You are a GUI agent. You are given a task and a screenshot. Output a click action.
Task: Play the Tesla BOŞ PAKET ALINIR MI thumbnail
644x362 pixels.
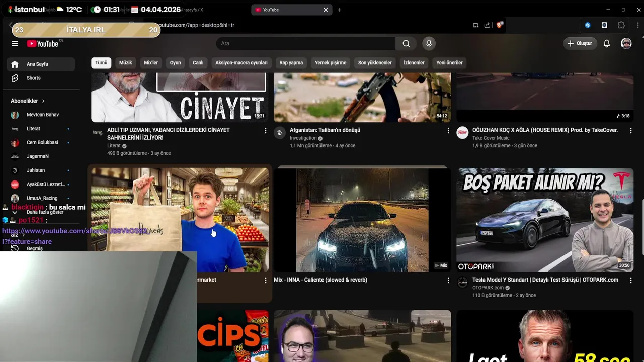(545, 220)
